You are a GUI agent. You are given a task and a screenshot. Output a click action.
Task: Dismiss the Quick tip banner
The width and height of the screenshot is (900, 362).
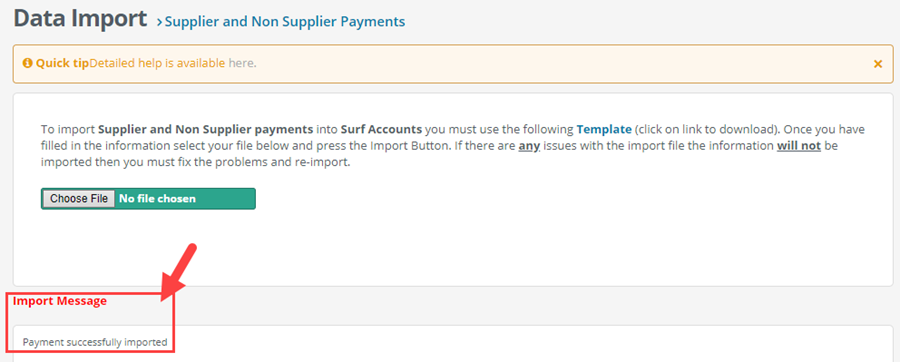[878, 64]
